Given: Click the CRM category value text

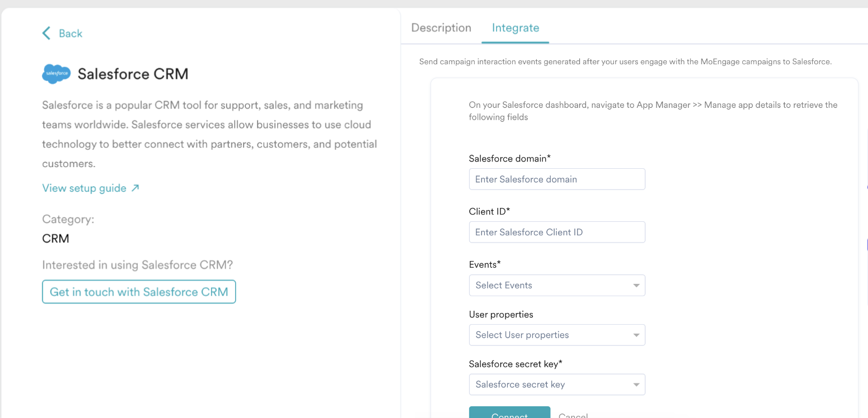Looking at the screenshot, I should point(56,239).
